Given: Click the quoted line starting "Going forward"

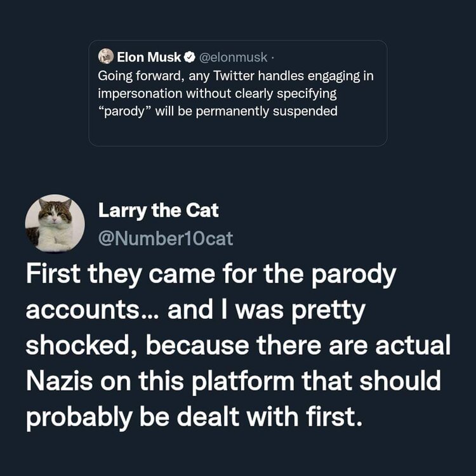Looking at the screenshot, I should click(x=235, y=76).
